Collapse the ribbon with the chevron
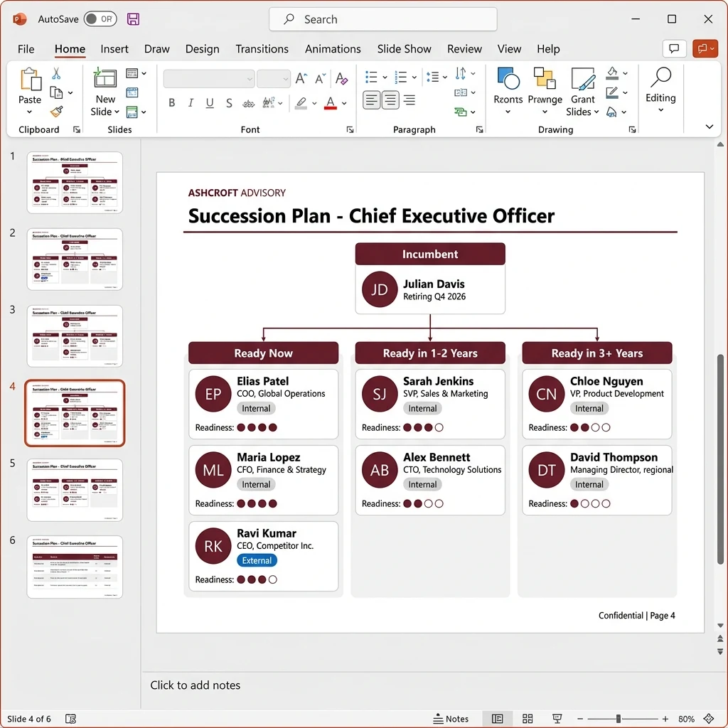 (709, 127)
